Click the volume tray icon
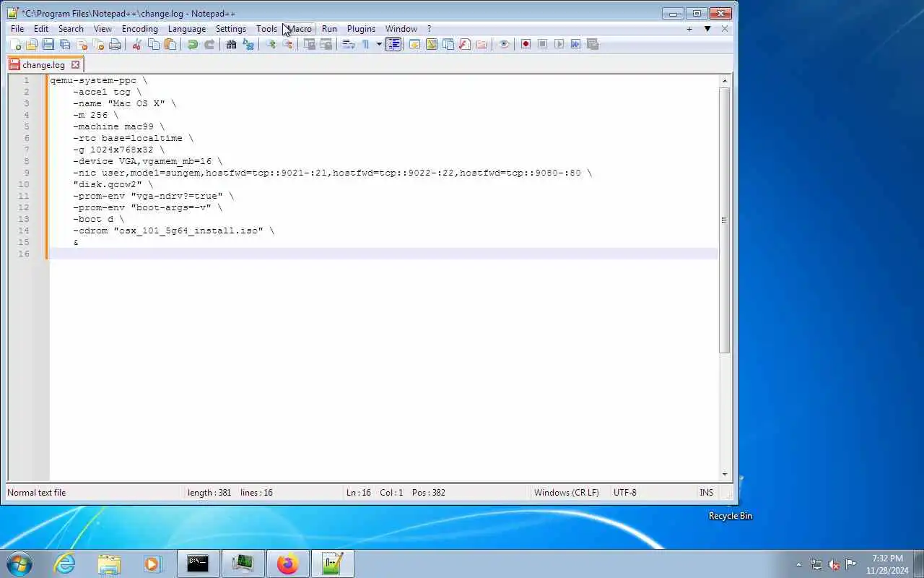 click(x=834, y=564)
